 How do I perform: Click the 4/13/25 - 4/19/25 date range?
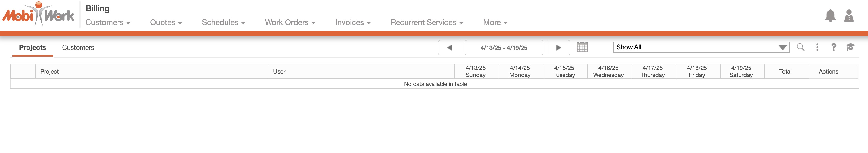pyautogui.click(x=504, y=48)
